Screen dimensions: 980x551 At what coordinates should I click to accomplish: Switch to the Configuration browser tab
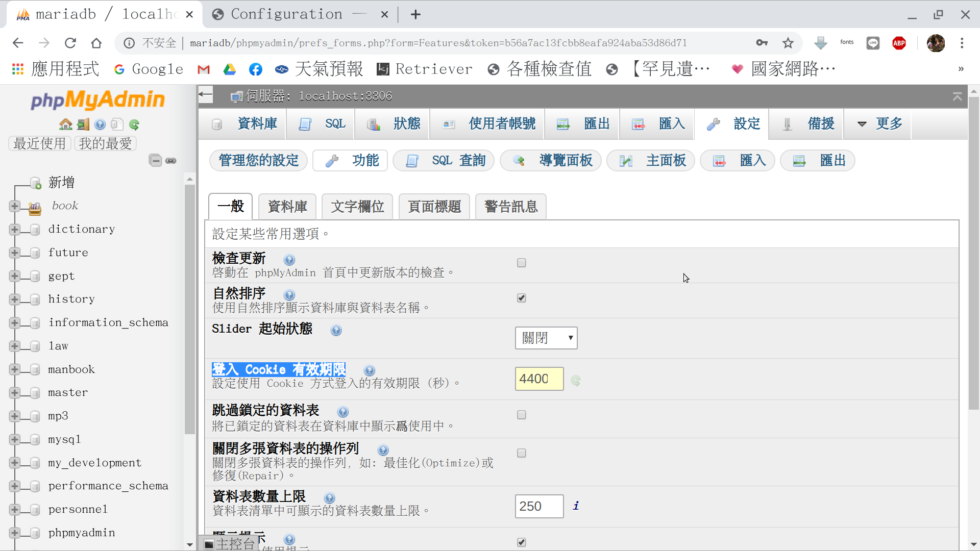tap(299, 14)
